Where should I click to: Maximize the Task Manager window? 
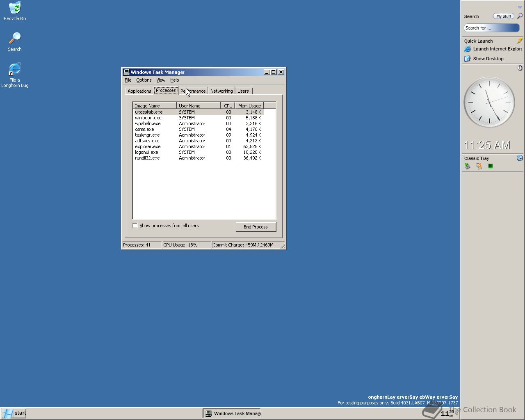point(274,72)
